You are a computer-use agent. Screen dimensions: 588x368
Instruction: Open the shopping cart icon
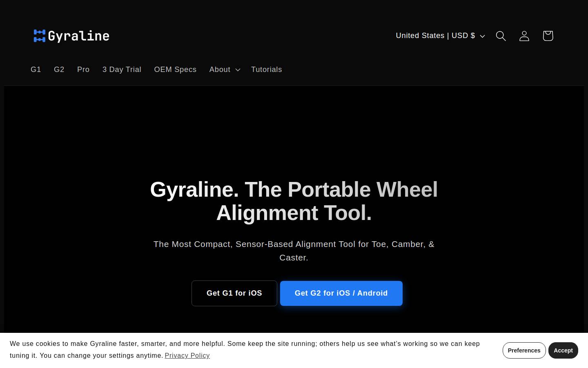(x=548, y=36)
